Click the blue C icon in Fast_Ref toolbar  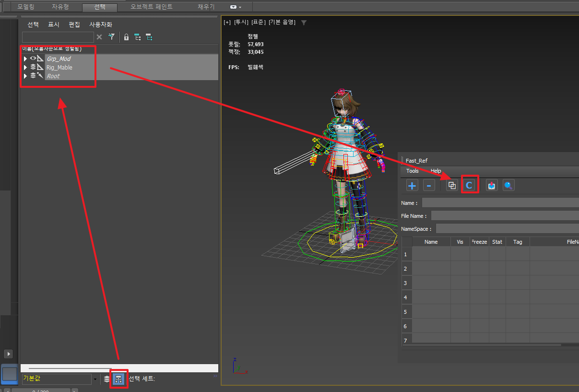click(x=470, y=186)
